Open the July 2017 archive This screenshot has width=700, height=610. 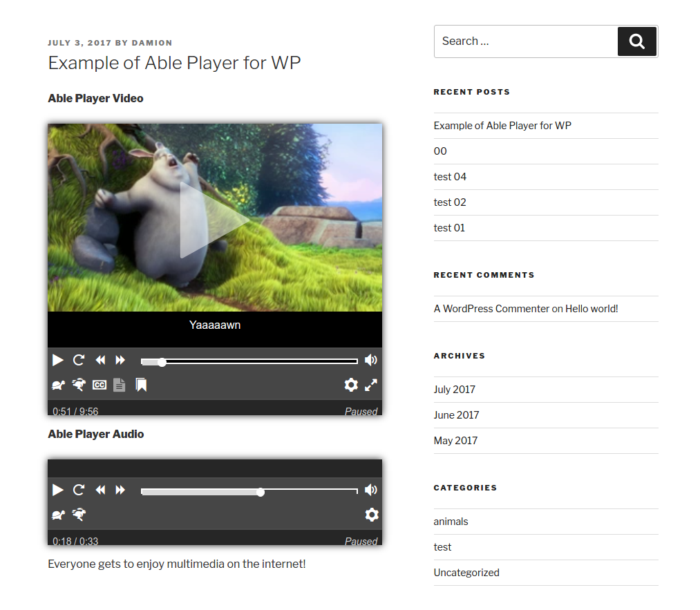[x=455, y=390]
